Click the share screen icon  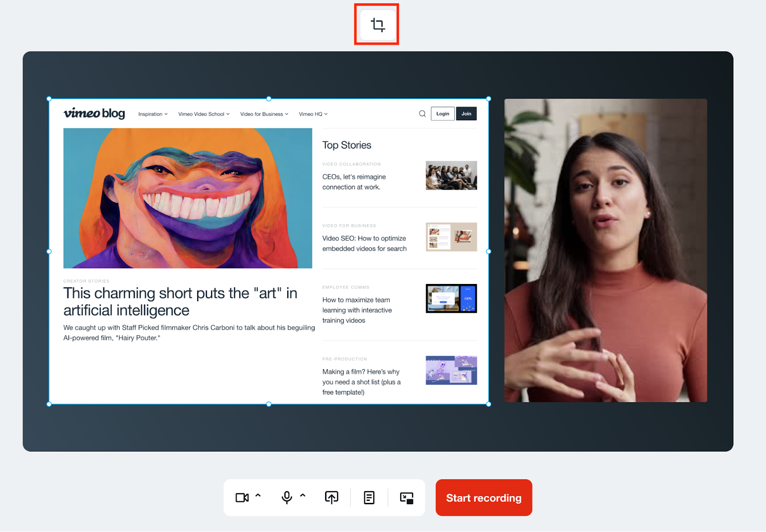(331, 498)
